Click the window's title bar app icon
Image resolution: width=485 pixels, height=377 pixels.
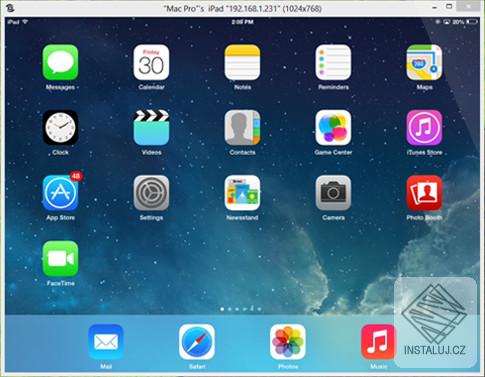click(x=10, y=8)
